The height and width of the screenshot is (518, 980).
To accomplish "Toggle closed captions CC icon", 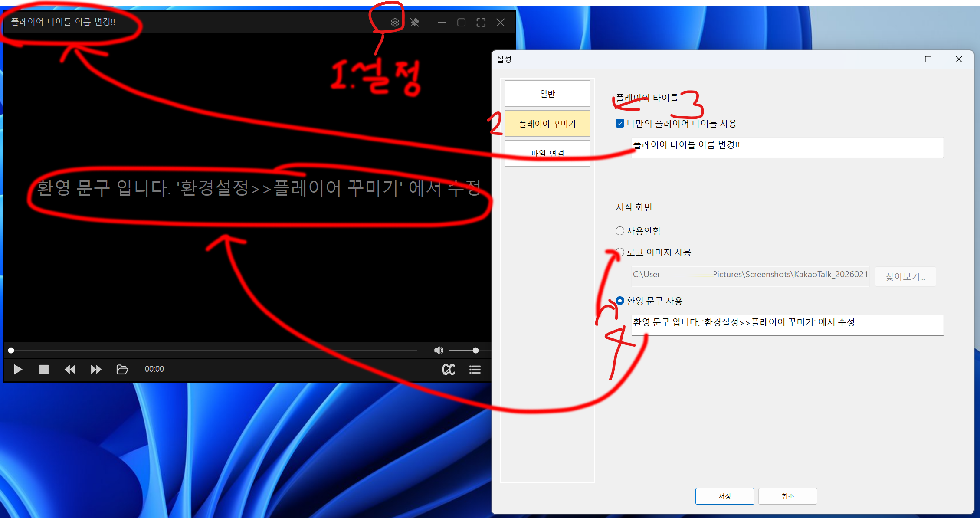I will click(449, 369).
